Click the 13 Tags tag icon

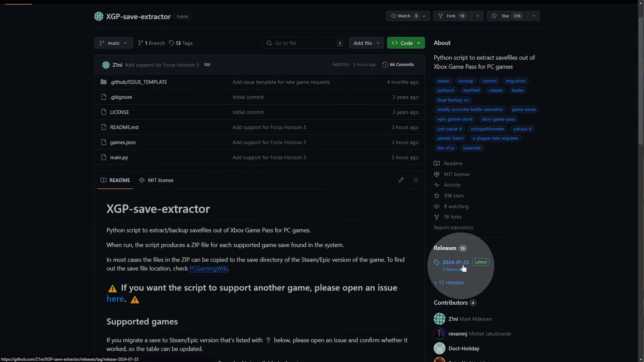click(172, 43)
